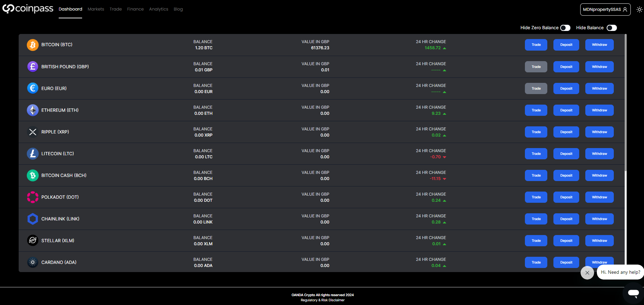Viewport: 644px width, 305px height.
Task: Click Trade for Bitcoin (BTC)
Action: 536,45
